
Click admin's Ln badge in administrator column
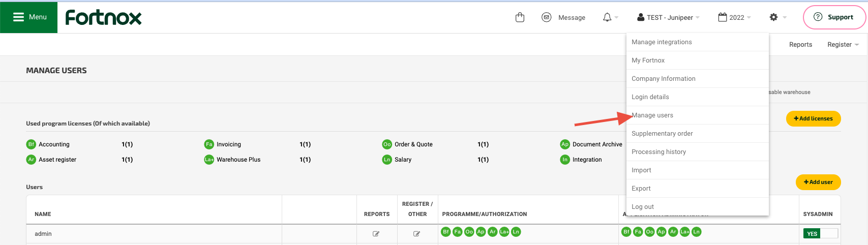697,232
